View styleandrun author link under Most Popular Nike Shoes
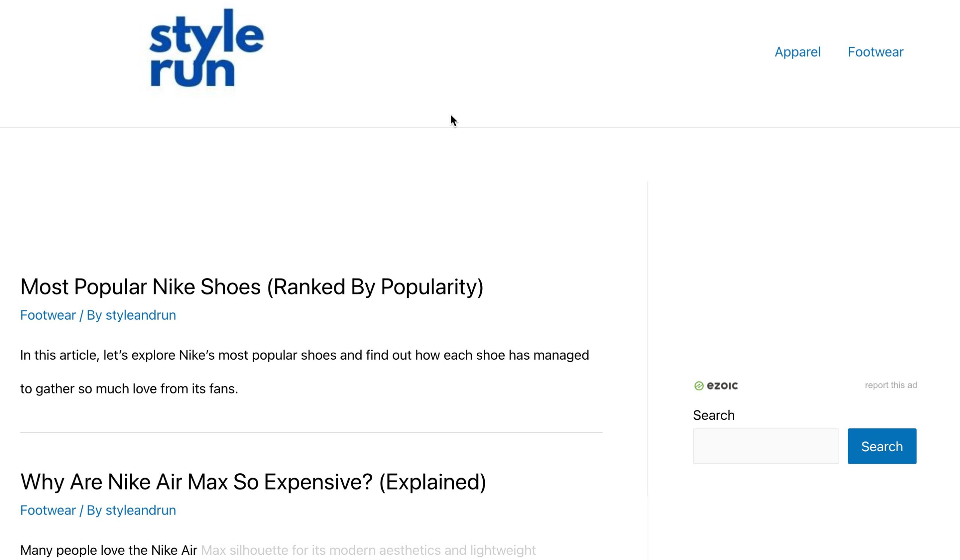This screenshot has height=560, width=960. [x=141, y=315]
